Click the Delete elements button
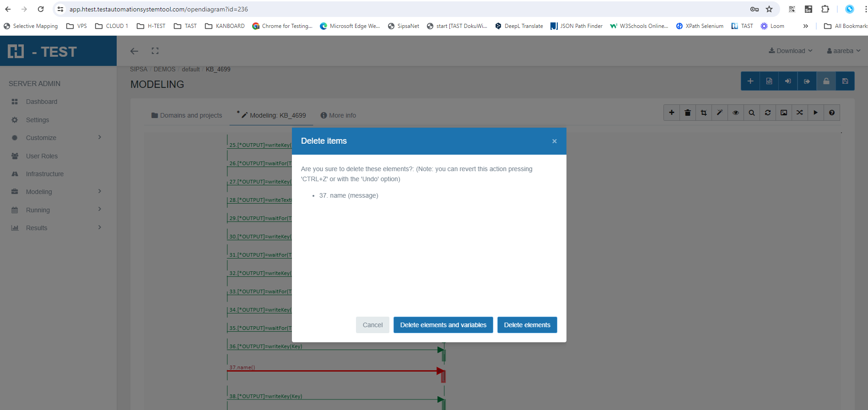Image resolution: width=868 pixels, height=410 pixels. (527, 325)
